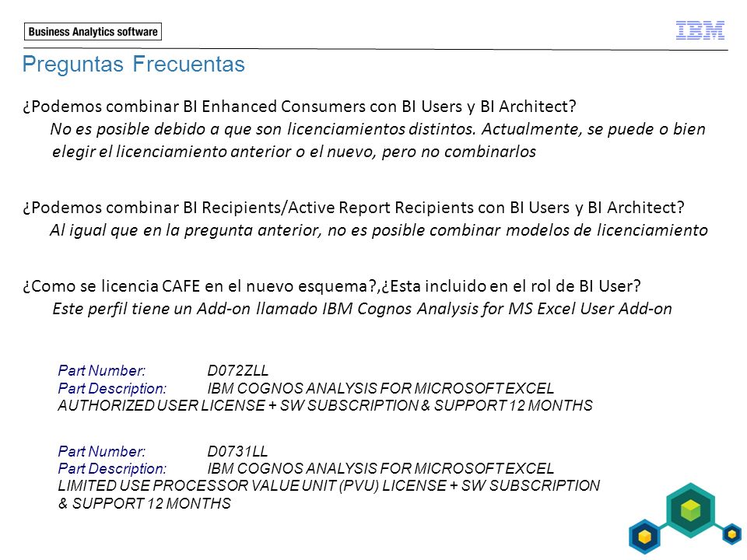Screen dimensions: 747x560
Task: Click 'AUTHORIZED USER LICENSE + SW SUBSCRIPTION' line
Action: (x=325, y=406)
